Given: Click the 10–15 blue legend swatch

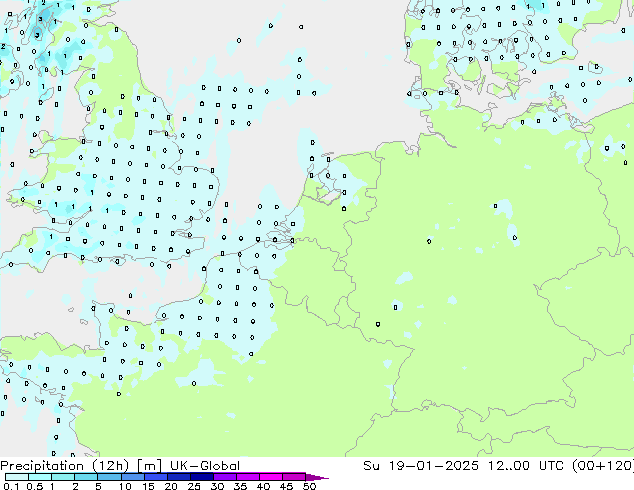Looking at the screenshot, I should click(x=132, y=477).
